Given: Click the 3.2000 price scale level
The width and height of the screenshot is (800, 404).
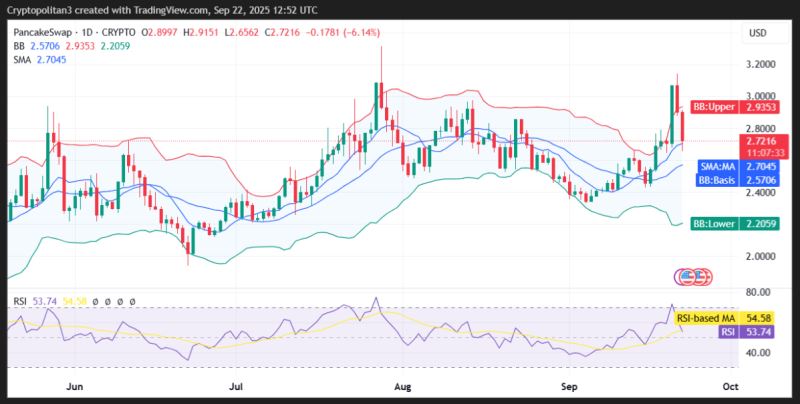Looking at the screenshot, I should [760, 65].
